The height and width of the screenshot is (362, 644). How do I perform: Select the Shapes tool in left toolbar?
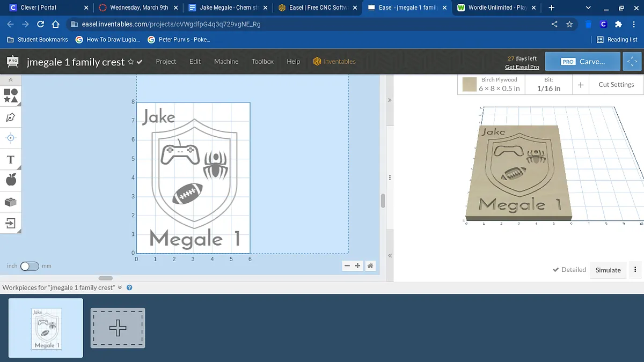[x=11, y=95]
